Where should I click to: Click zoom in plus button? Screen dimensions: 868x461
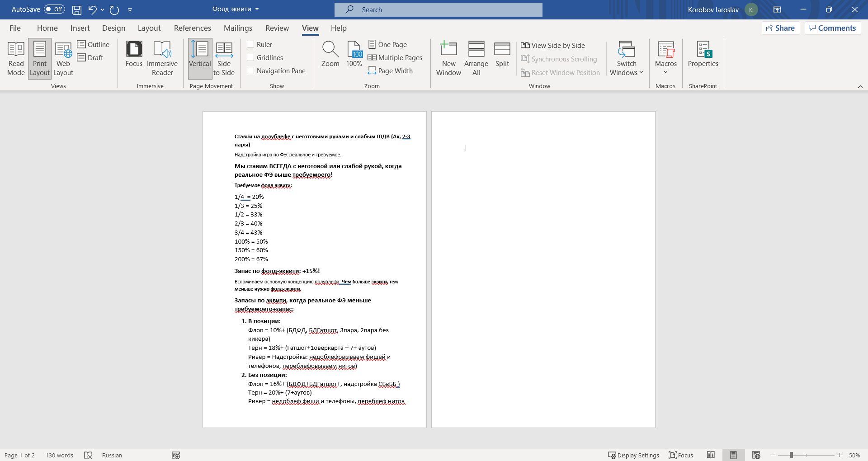pos(840,455)
